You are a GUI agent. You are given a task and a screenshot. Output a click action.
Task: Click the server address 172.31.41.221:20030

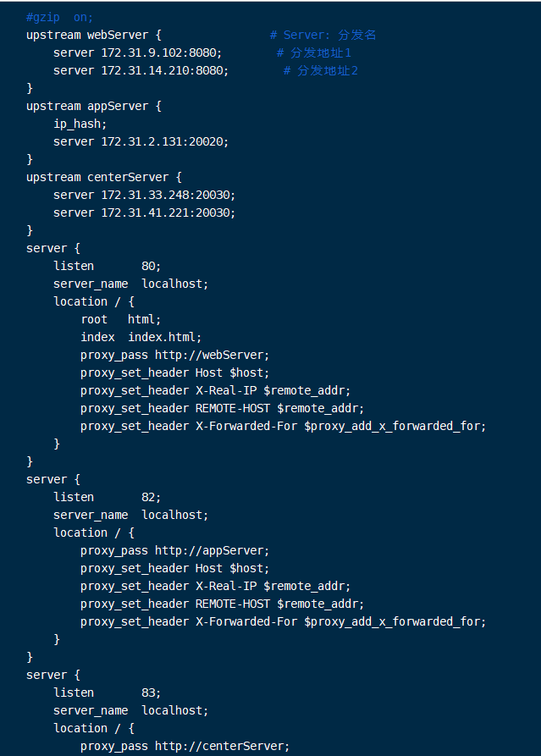[168, 212]
